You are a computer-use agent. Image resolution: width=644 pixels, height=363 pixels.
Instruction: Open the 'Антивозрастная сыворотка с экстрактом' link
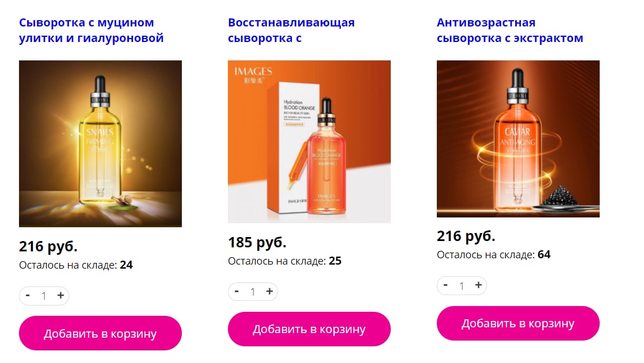(x=510, y=30)
